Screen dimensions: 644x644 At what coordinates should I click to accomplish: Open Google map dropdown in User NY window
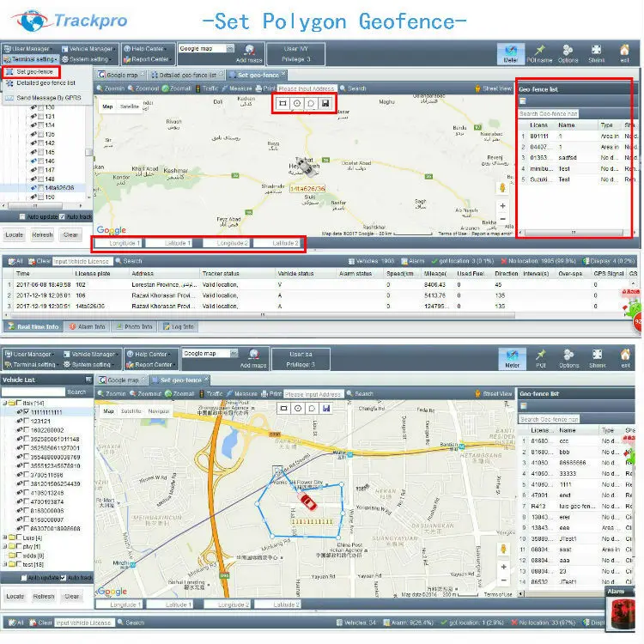(230, 48)
